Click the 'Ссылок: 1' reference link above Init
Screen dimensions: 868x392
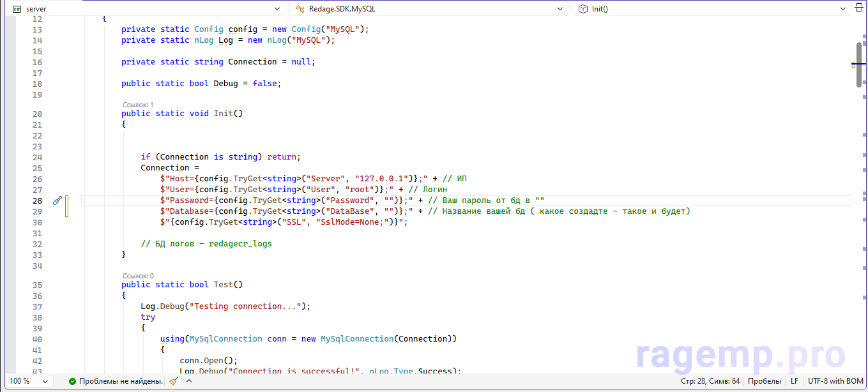138,104
